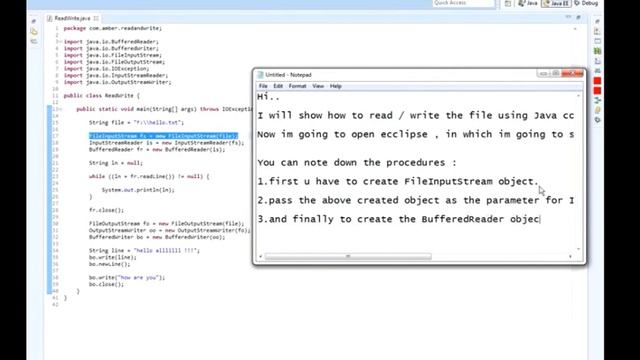
Task: Switch to the Debug perspective
Action: tap(586, 3)
